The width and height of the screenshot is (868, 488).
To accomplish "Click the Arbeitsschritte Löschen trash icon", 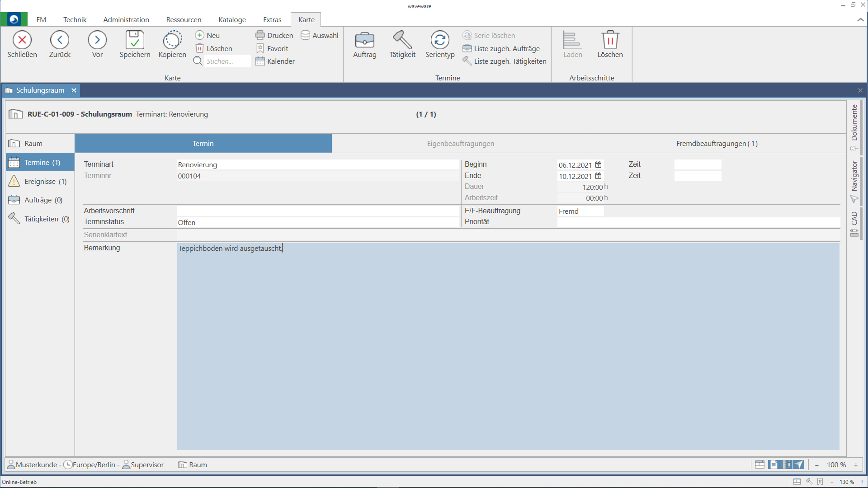I will pyautogui.click(x=610, y=40).
